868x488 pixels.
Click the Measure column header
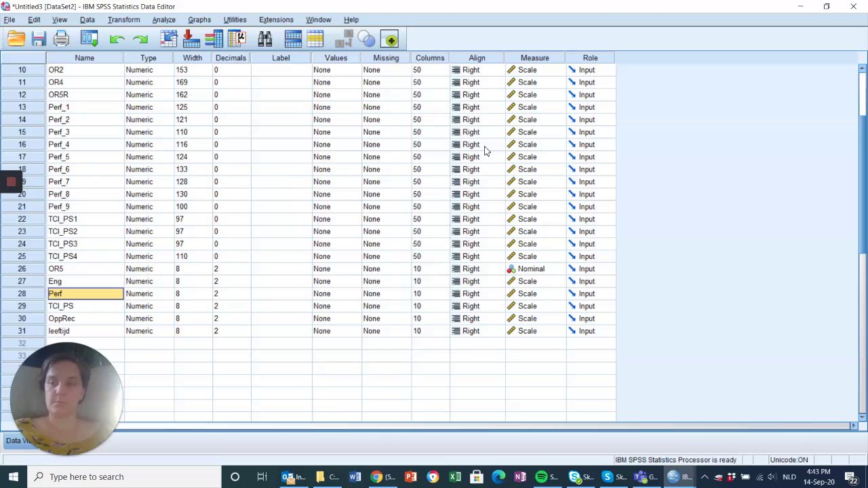[535, 58]
